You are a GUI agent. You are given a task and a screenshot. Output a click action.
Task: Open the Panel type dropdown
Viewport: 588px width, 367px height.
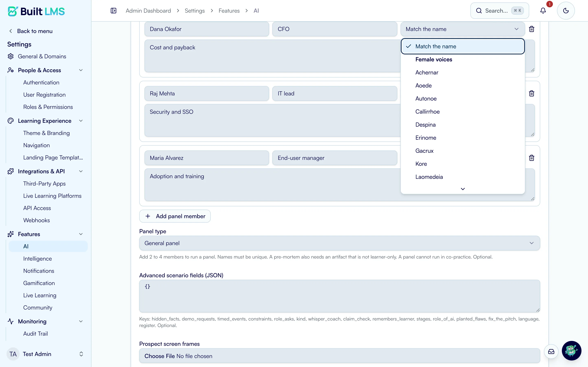coord(340,243)
